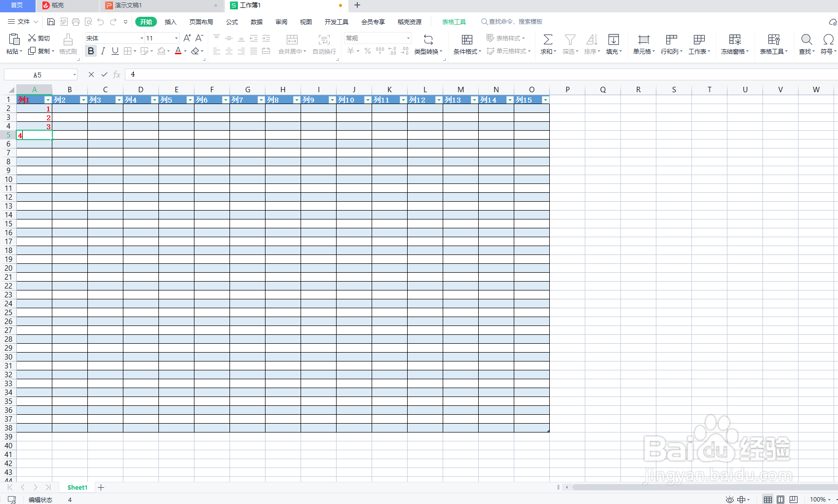Toggle Italic formatting button

(x=103, y=51)
